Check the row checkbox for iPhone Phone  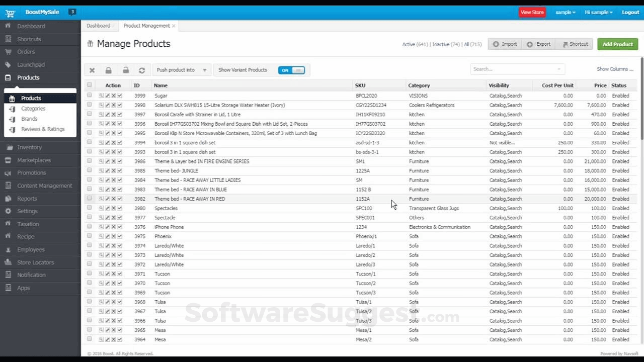[x=89, y=227]
